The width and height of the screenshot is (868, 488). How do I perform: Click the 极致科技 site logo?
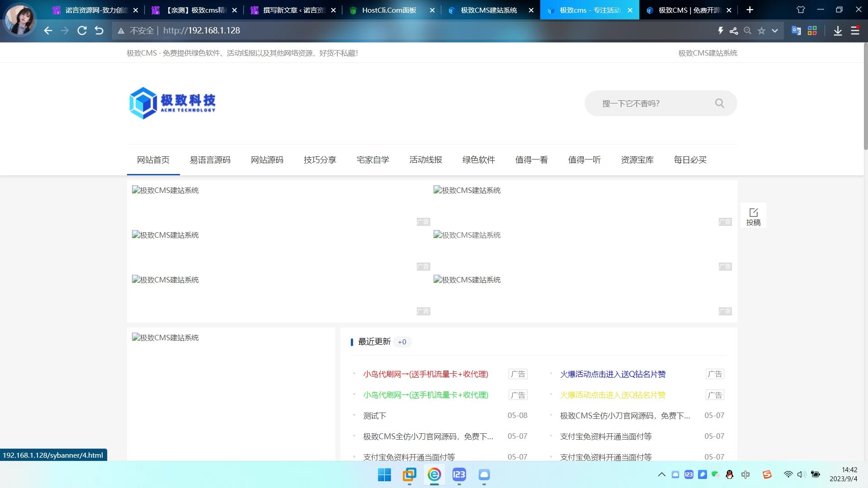point(172,103)
